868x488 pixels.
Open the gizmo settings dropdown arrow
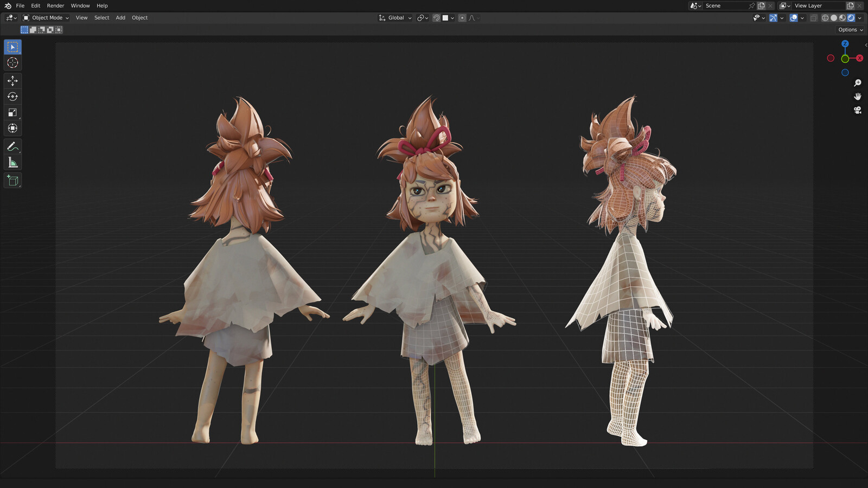coord(782,18)
